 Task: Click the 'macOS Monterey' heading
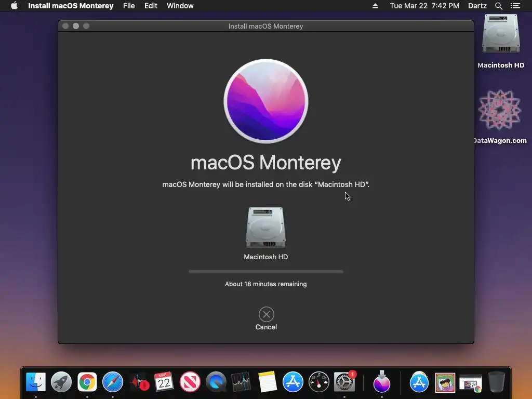coord(266,163)
